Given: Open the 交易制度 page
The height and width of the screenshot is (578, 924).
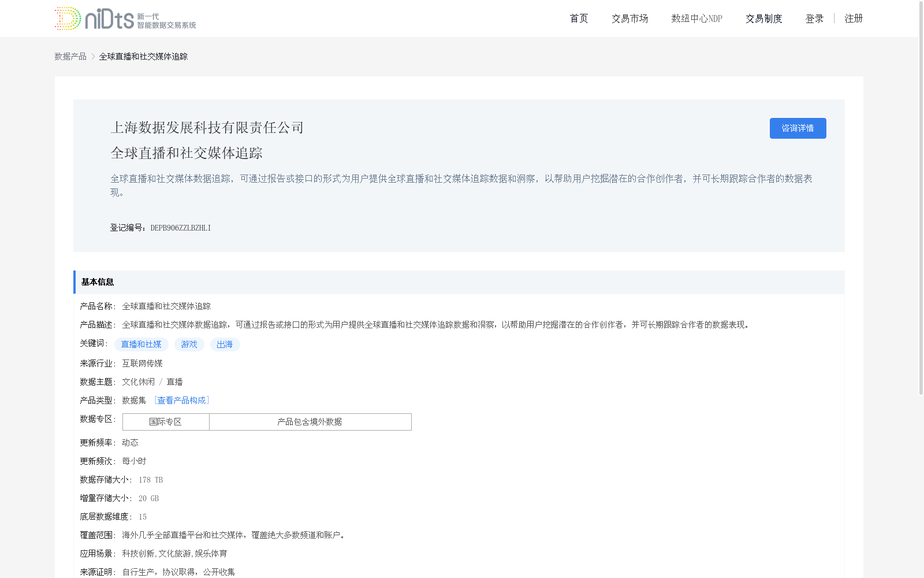Looking at the screenshot, I should point(763,18).
